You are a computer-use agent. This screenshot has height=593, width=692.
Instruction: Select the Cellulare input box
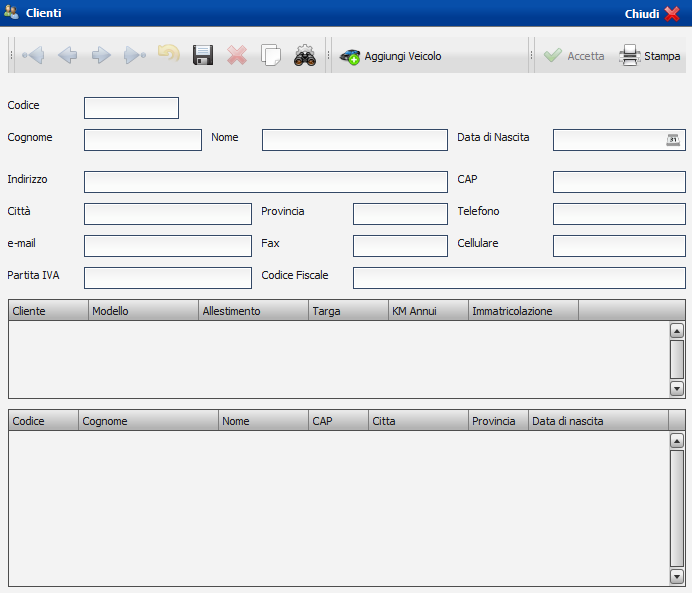pos(619,246)
